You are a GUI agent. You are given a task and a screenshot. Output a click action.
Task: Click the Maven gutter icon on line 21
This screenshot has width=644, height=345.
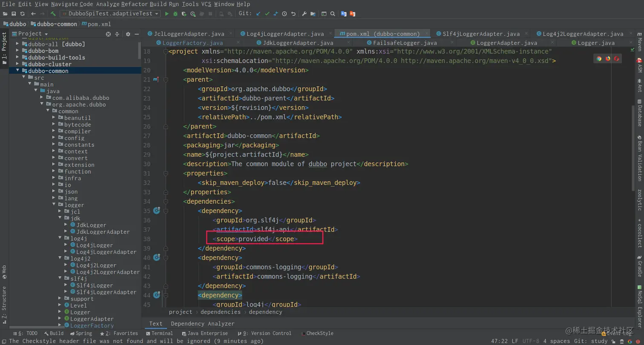[156, 79]
